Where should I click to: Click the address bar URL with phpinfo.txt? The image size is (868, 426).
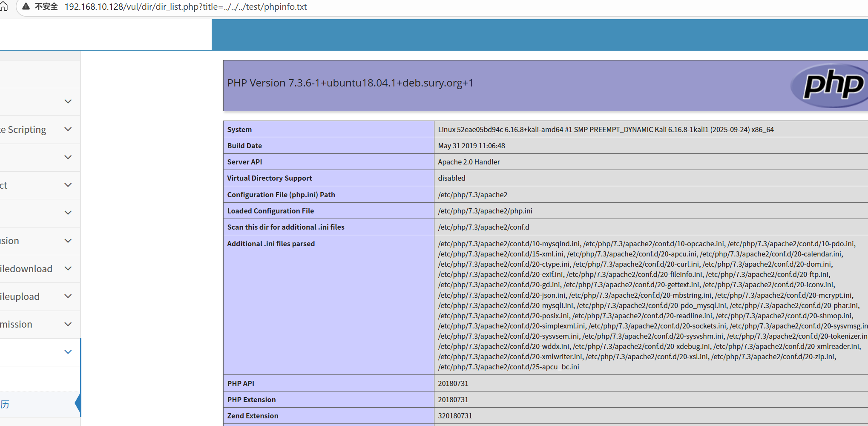[185, 7]
